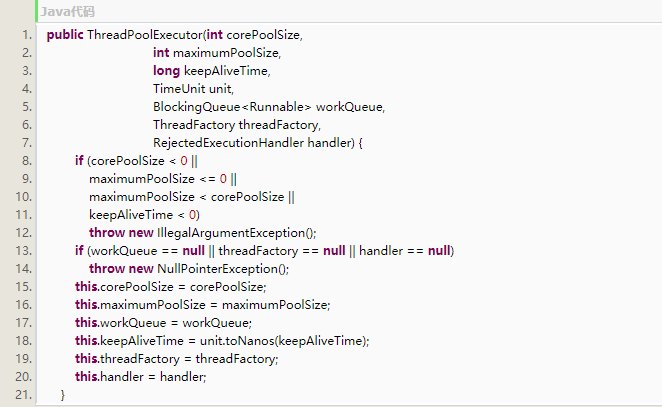The image size is (662, 407).
Task: Click the "if (workQueue == null" condition line
Action: (x=264, y=251)
